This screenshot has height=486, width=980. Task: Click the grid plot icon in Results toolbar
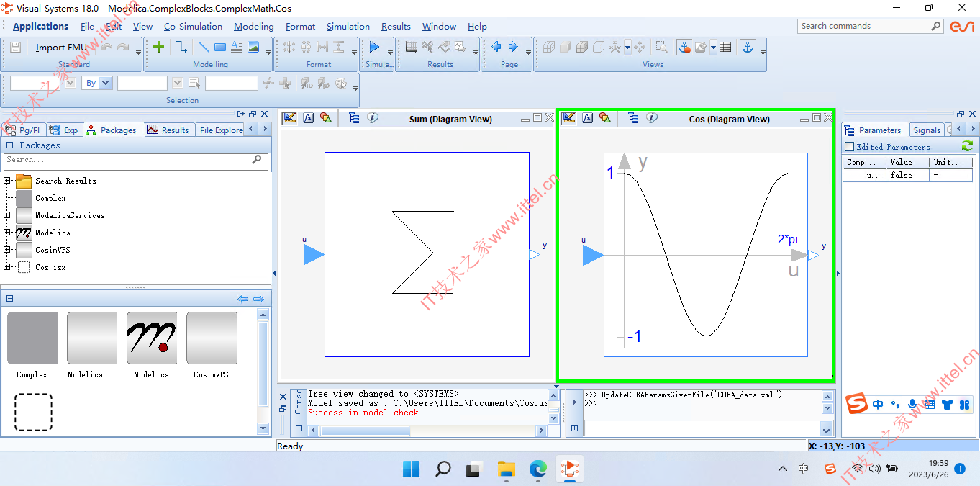[x=411, y=47]
